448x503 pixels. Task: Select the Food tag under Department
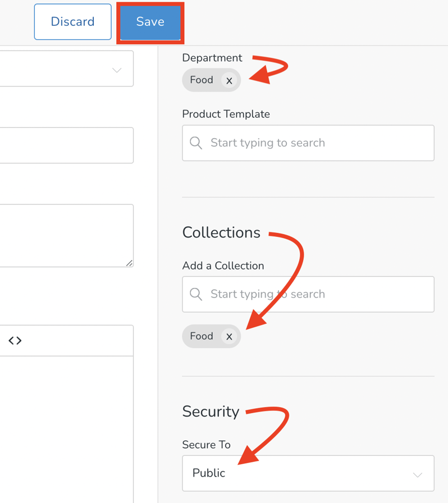(201, 80)
